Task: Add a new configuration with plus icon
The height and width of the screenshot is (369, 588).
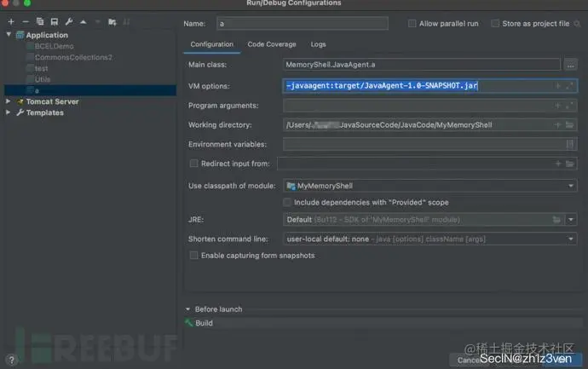Action: click(x=11, y=22)
